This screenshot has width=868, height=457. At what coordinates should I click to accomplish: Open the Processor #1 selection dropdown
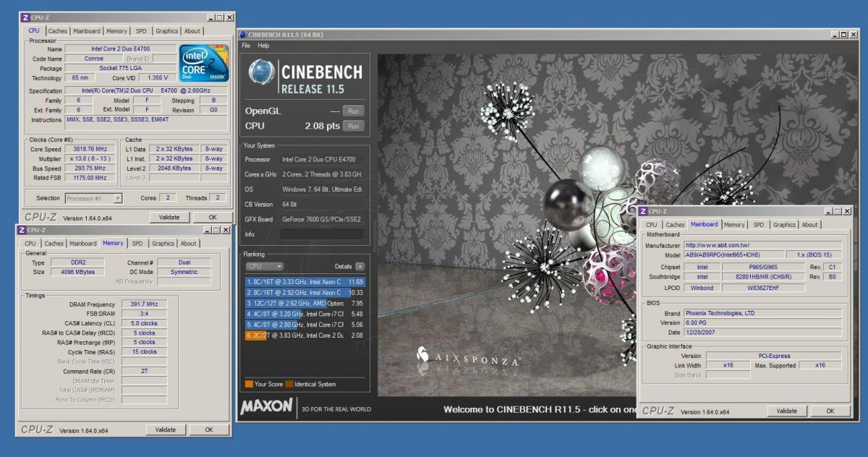coord(94,198)
